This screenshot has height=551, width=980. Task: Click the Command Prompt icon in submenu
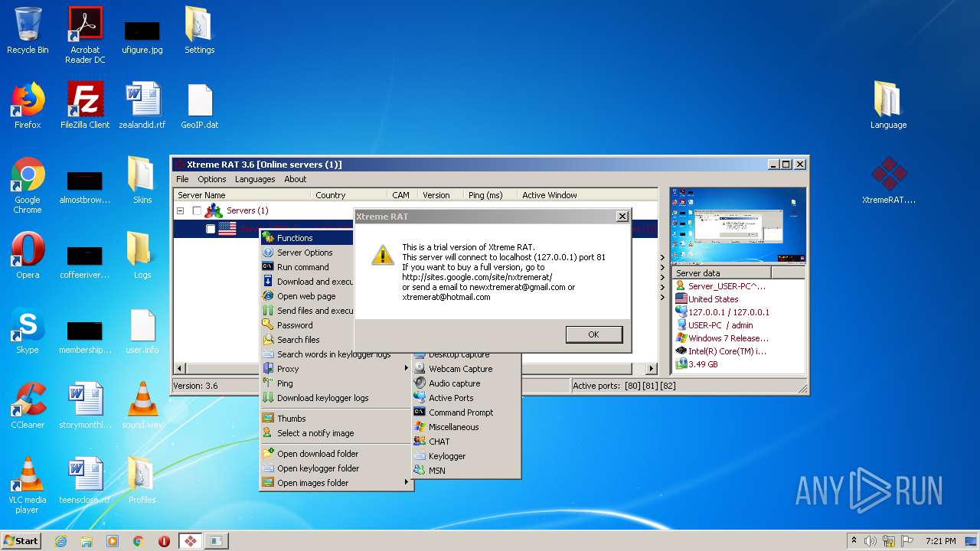point(420,412)
